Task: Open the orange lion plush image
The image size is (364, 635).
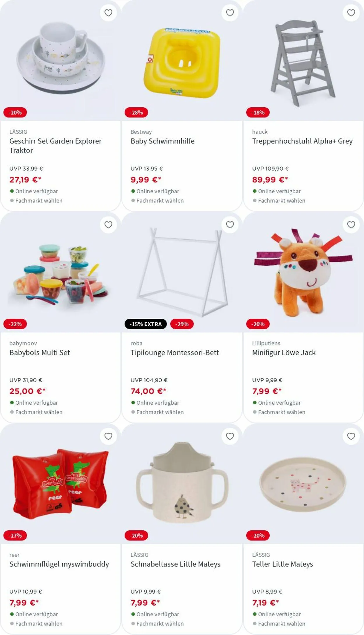Action: [x=303, y=273]
